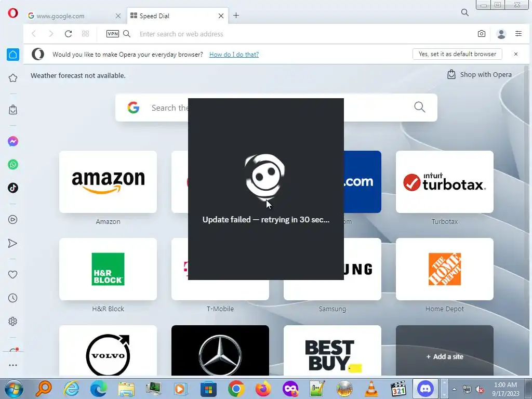The width and height of the screenshot is (532, 399).
Task: Open the Turbotax speed dial tile
Action: click(445, 182)
